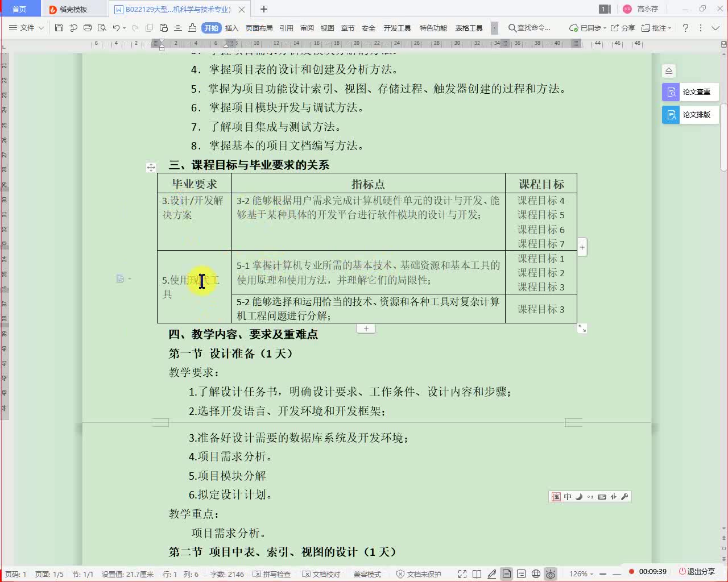This screenshot has width=728, height=582.
Task: Click the Save icon in the quick toolbar
Action: (59, 28)
